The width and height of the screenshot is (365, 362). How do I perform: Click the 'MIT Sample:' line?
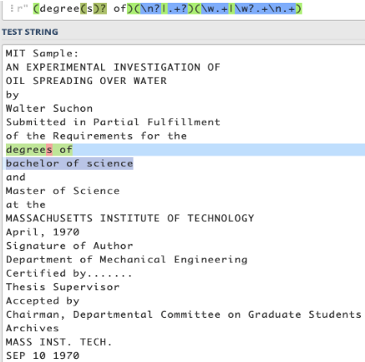(x=42, y=53)
